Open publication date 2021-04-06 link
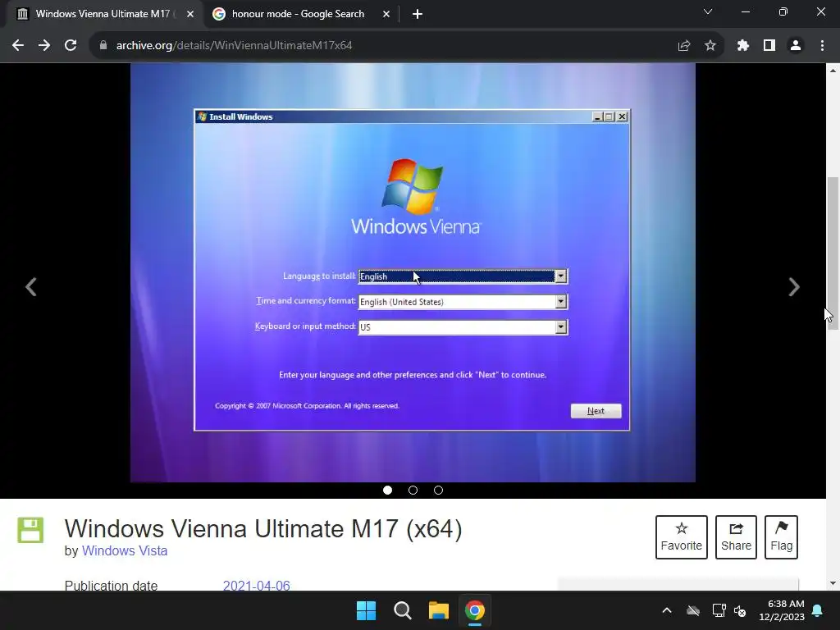This screenshot has width=840, height=630. coord(257,586)
